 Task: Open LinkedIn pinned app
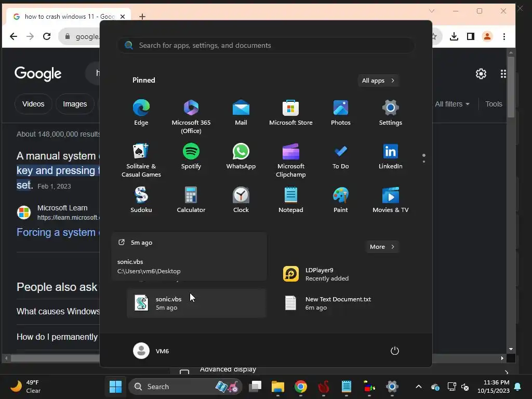click(x=391, y=157)
